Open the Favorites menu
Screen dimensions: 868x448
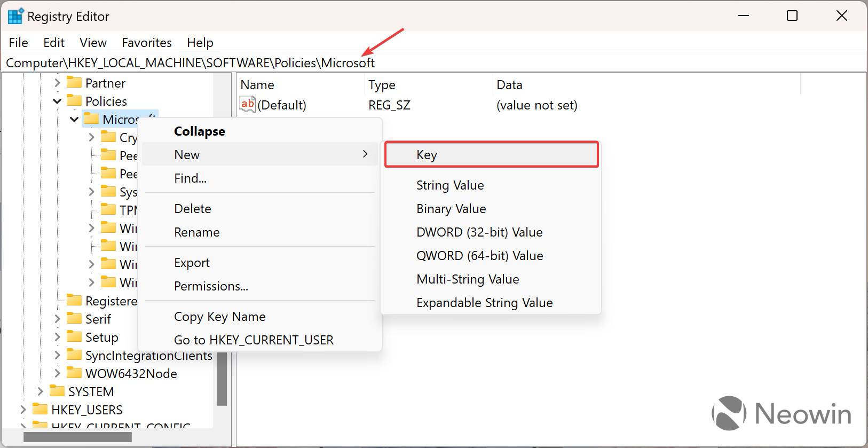pos(146,43)
